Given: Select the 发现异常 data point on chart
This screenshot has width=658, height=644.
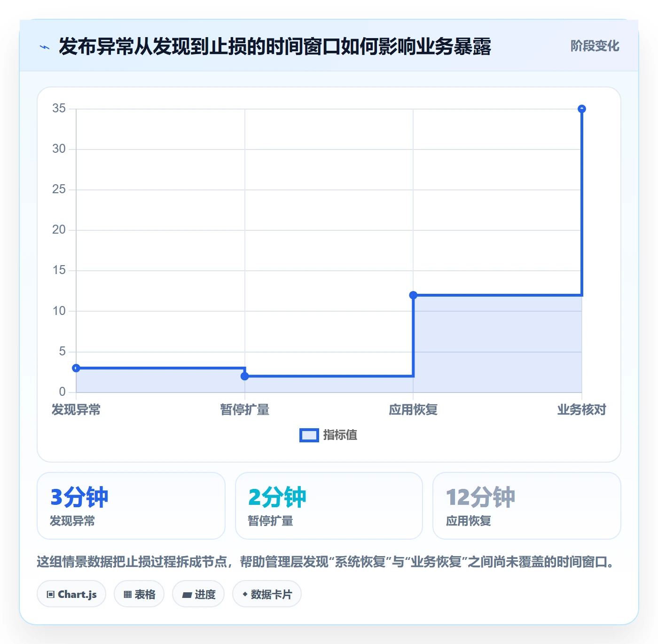Looking at the screenshot, I should [x=76, y=368].
